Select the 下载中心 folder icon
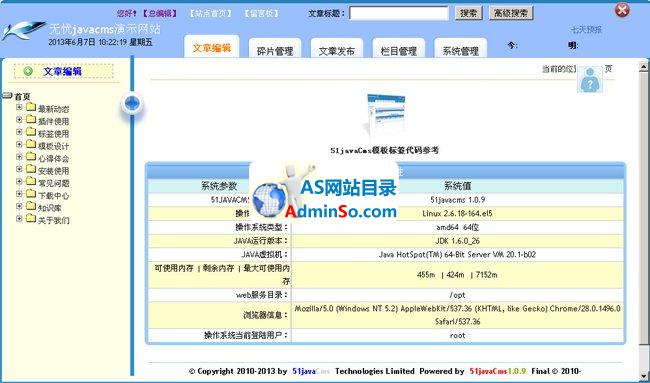The width and height of the screenshot is (650, 383). (31, 194)
